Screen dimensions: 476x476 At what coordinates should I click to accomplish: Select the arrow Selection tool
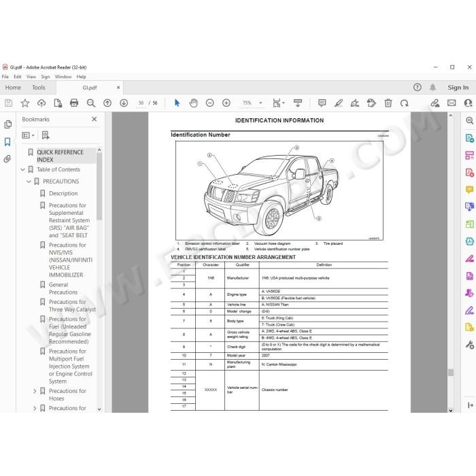177,103
